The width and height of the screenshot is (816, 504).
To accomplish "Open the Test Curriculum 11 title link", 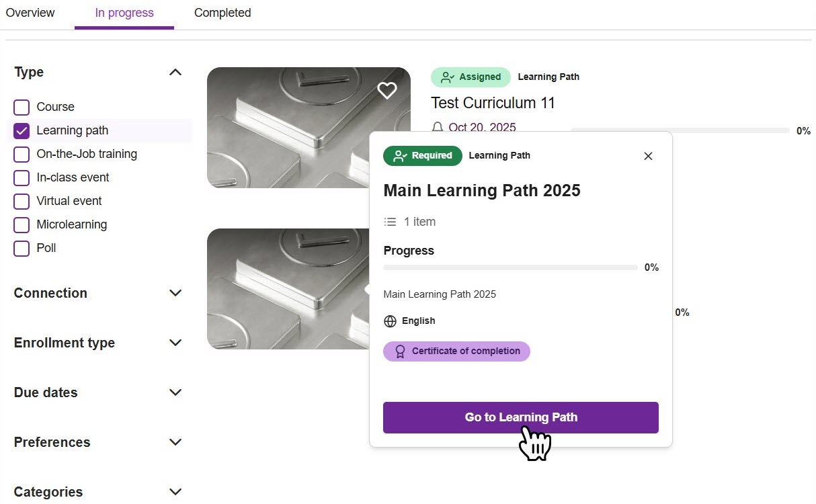I will (x=493, y=103).
